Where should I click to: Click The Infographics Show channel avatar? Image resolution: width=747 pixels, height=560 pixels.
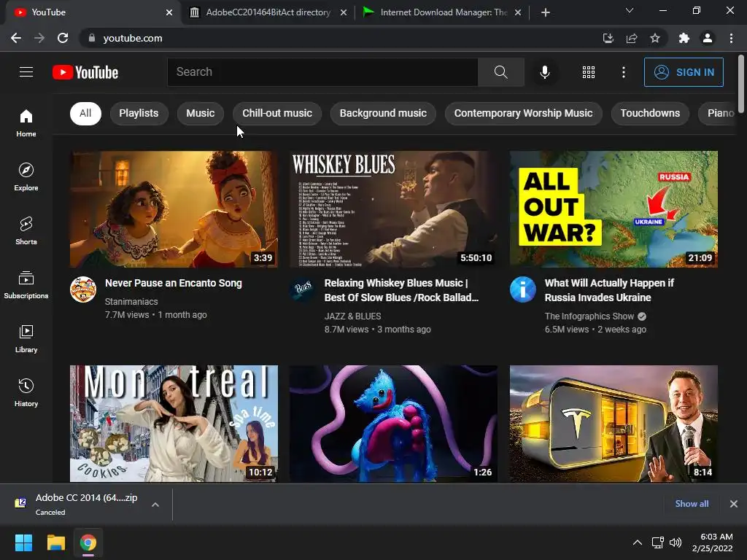coord(522,289)
